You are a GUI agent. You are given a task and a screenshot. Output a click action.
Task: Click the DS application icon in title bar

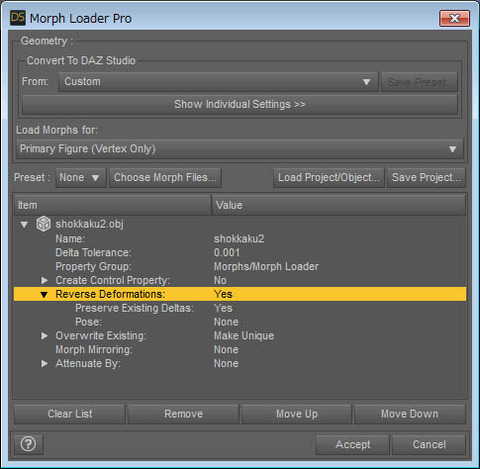click(18, 18)
